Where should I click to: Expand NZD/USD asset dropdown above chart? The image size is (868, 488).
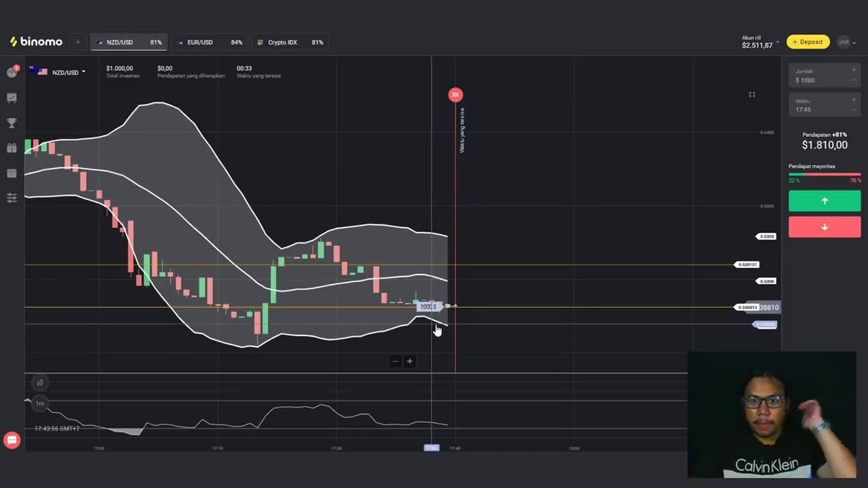click(58, 72)
